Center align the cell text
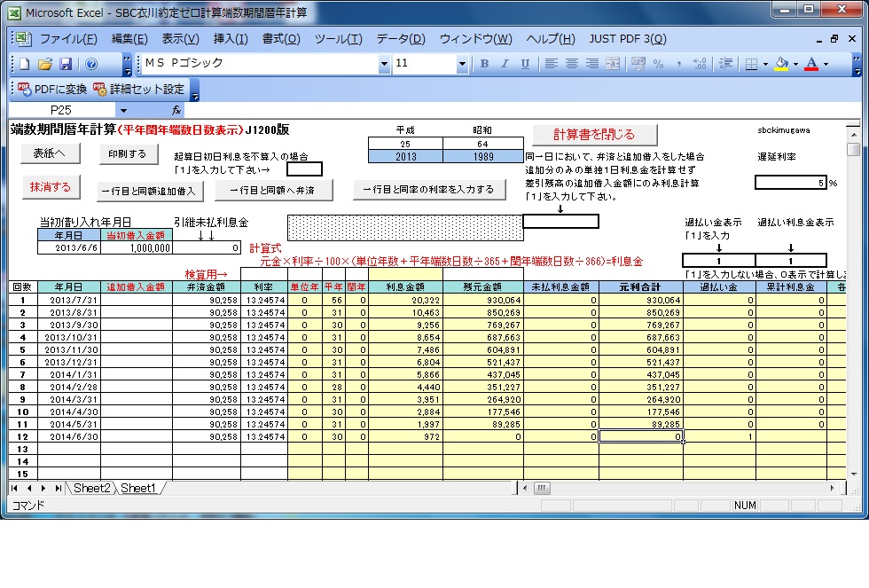Image resolution: width=869 pixels, height=588 pixels. (x=571, y=64)
